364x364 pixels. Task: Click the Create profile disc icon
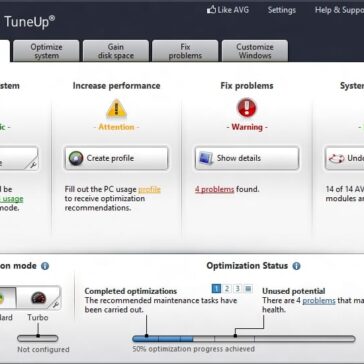(76, 158)
